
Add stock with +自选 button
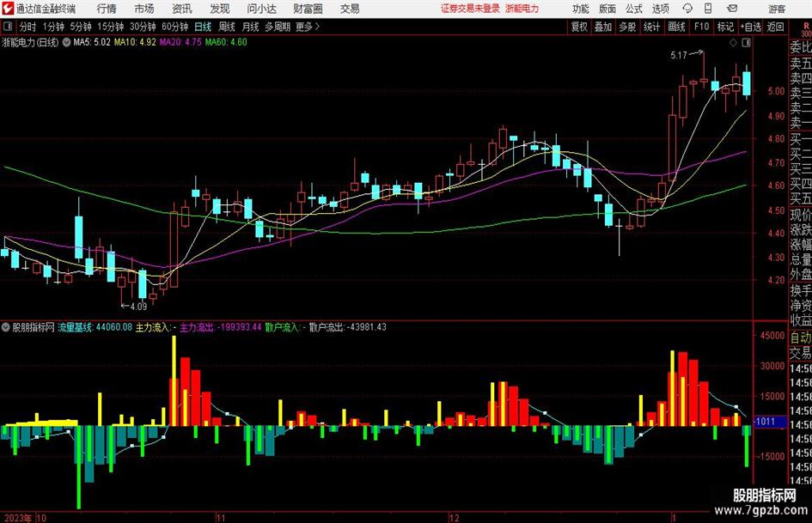[x=750, y=27]
